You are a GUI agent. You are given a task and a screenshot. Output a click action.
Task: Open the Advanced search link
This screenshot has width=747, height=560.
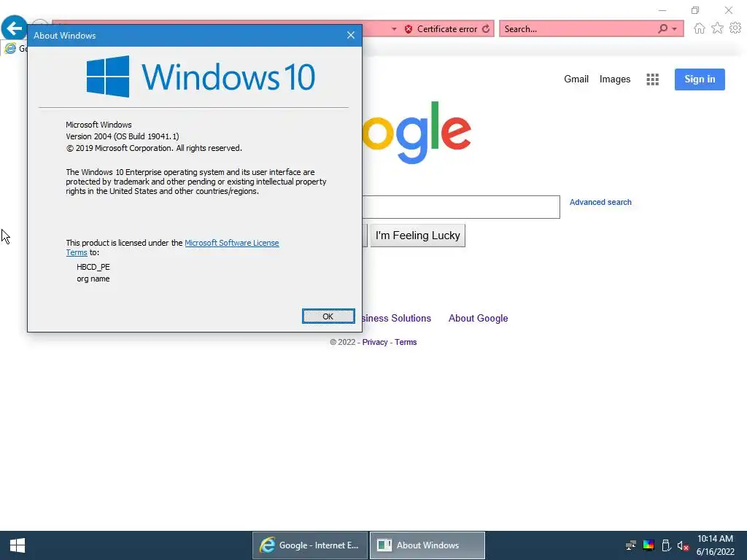coord(600,202)
